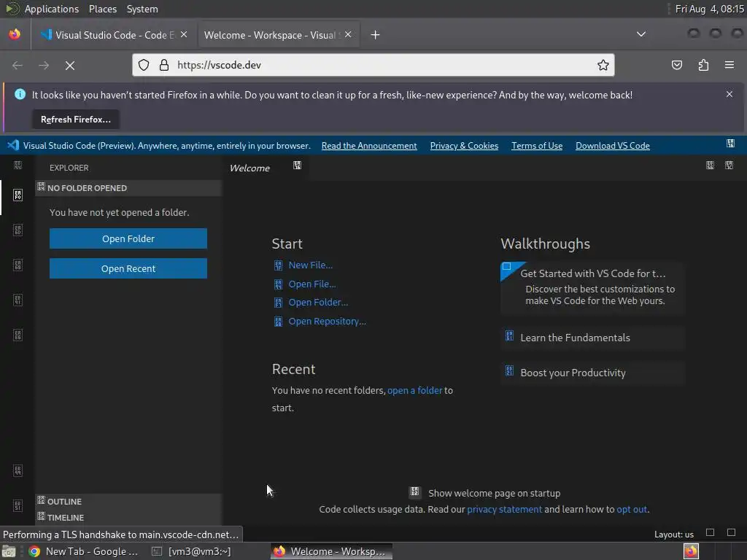Open the Firefox extensions puzzle icon

703,65
